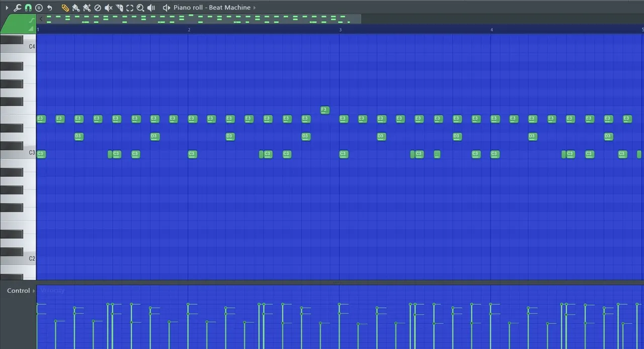Select the F3 note
This screenshot has height=349, width=644.
325,110
